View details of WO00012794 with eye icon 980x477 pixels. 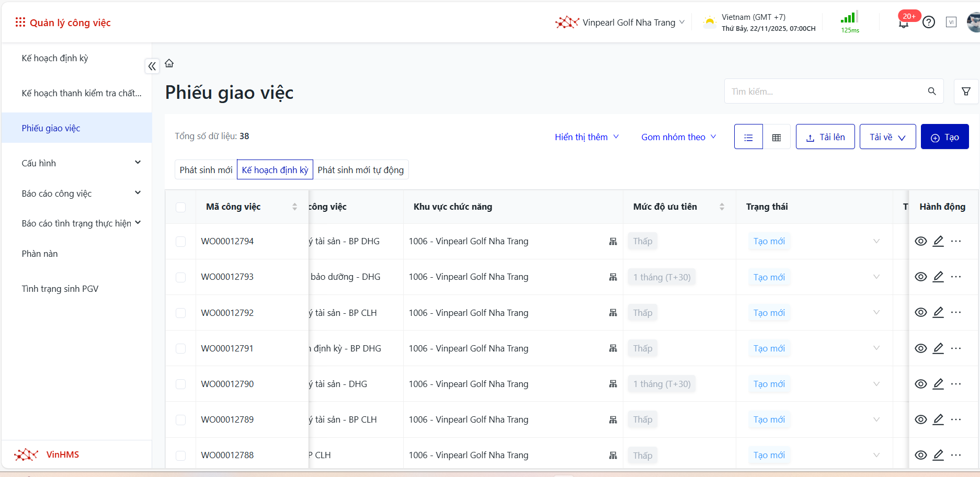[x=920, y=241]
